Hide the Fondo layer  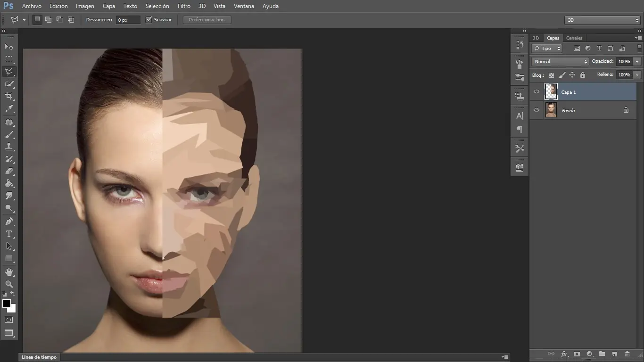536,110
